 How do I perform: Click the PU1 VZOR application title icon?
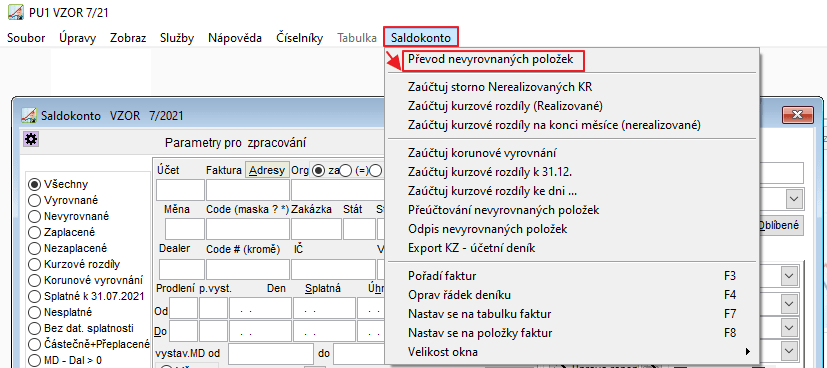[15, 13]
